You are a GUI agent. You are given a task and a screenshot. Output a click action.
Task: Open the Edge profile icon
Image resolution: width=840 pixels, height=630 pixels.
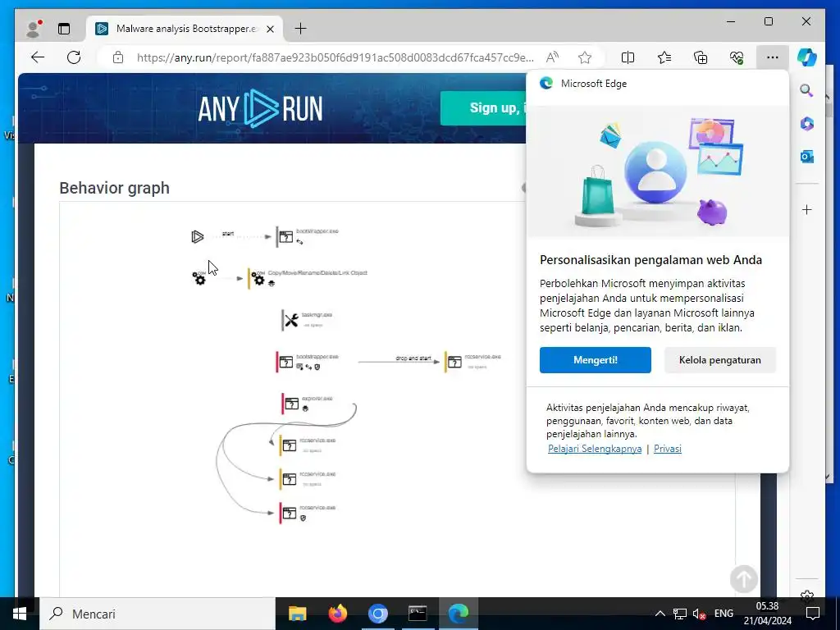click(34, 29)
